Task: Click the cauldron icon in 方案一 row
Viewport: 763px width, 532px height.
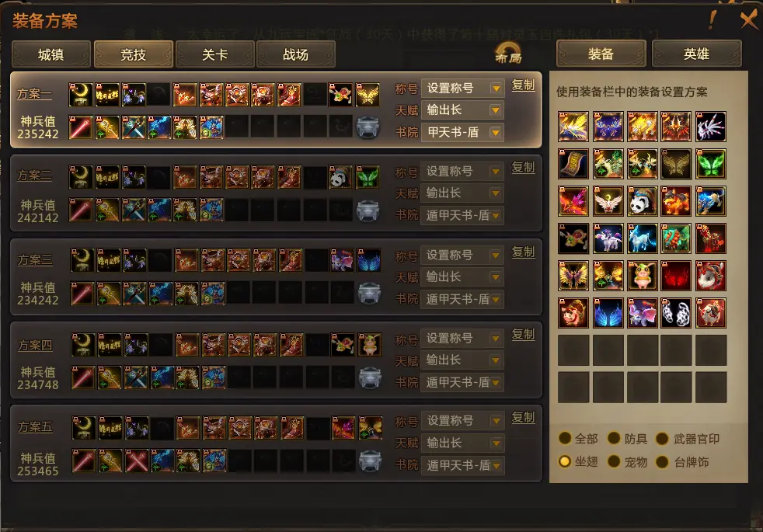Action: 368,128
